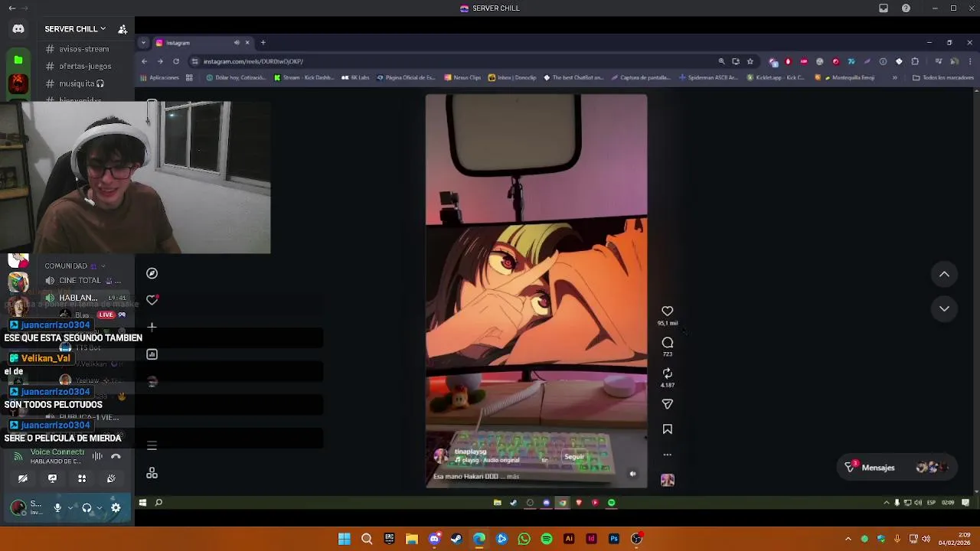Open the Discord soundboard icon
Viewport: 980px width, 551px height.
(112, 478)
